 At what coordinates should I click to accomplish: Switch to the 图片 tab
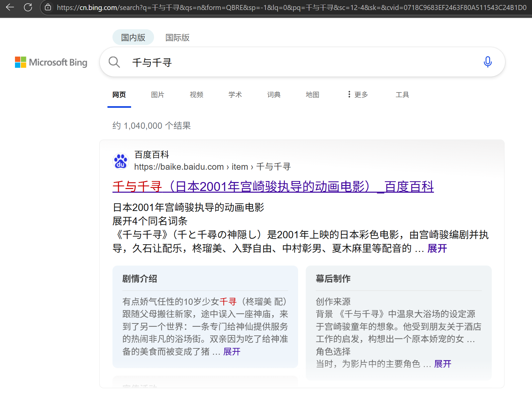158,95
